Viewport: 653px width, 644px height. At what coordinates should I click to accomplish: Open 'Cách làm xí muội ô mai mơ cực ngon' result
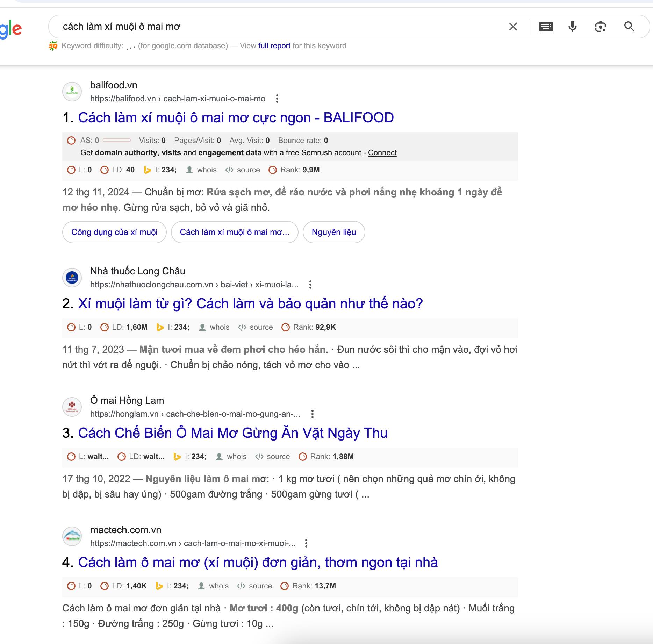coord(236,118)
